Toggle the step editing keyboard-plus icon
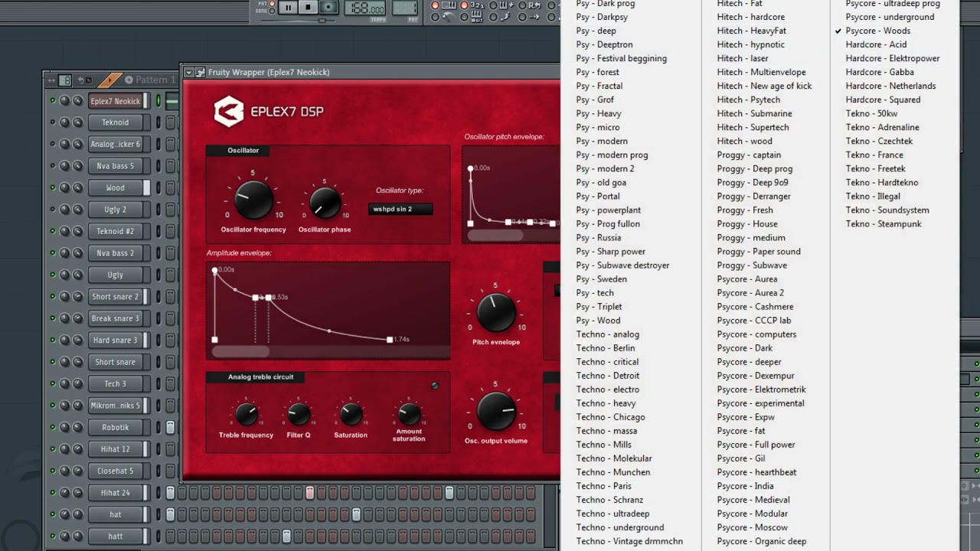The image size is (980, 551). (506, 5)
